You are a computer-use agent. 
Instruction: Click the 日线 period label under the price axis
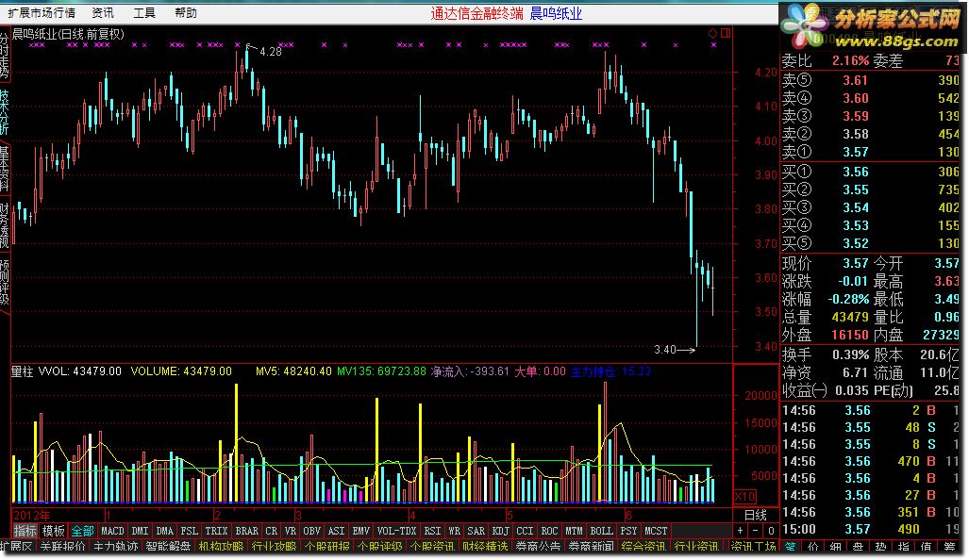pos(755,515)
